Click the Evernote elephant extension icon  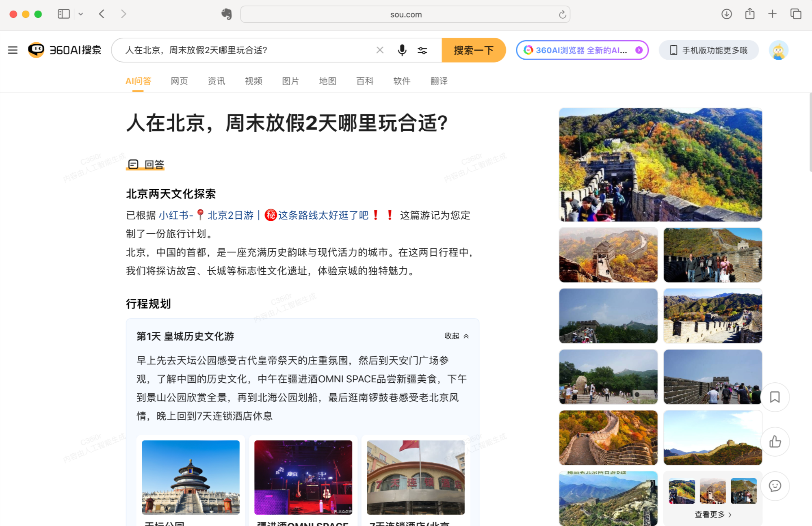[x=227, y=14]
